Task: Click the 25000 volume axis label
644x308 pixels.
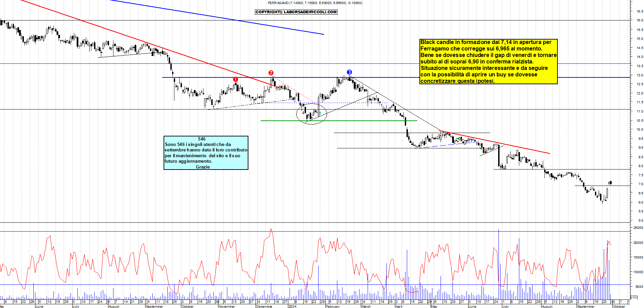Action: 638,228
